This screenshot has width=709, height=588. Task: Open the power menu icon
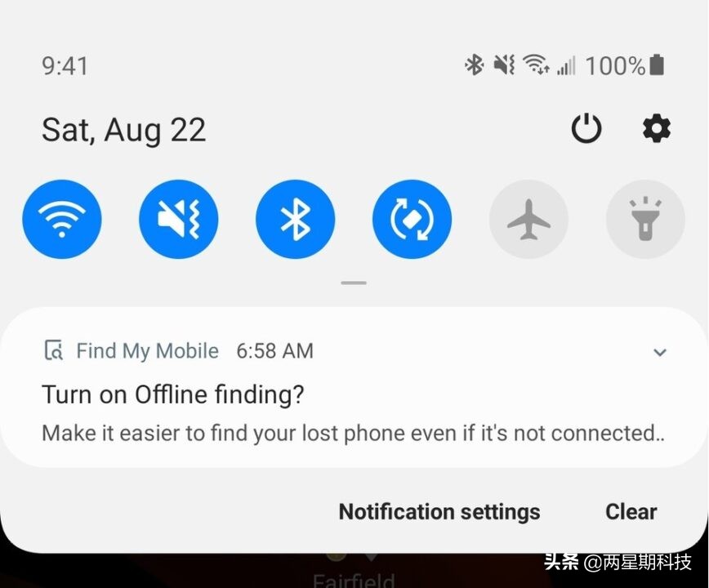click(x=586, y=128)
